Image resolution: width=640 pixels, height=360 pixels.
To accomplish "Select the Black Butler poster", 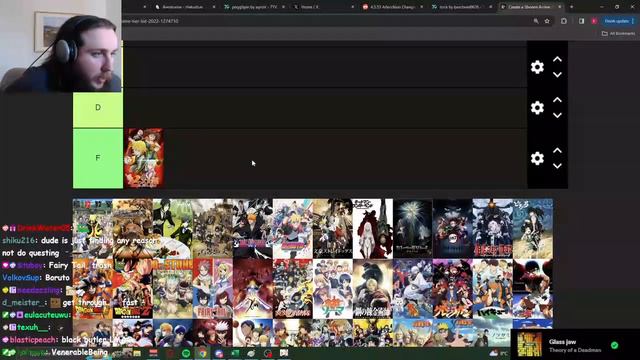I will pyautogui.click(x=173, y=229).
